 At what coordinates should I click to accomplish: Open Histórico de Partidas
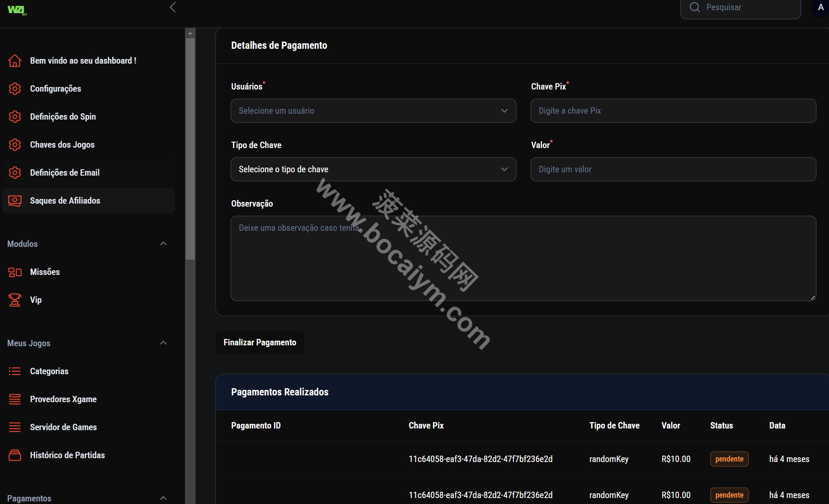tap(89, 455)
